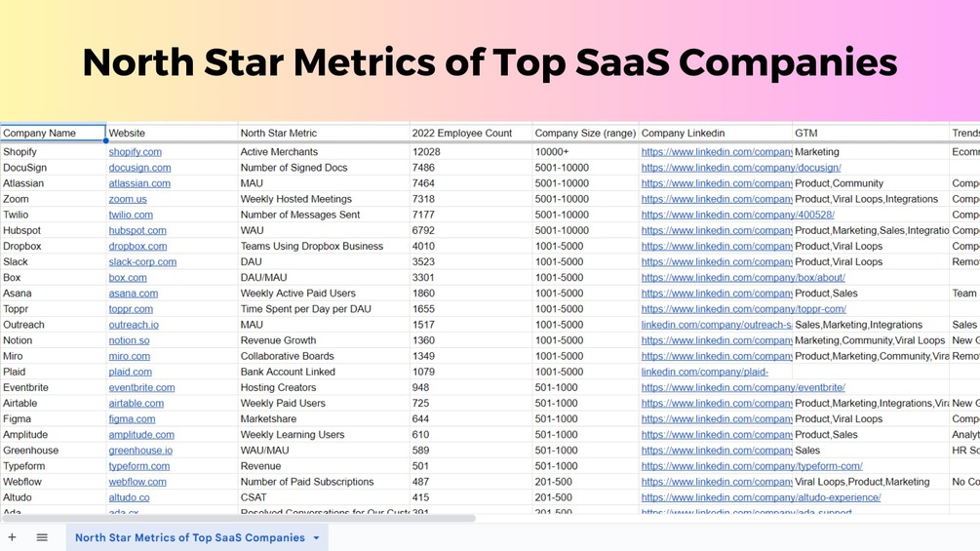This screenshot has width=980, height=551.
Task: Open the all sheets list icon
Action: click(x=42, y=537)
